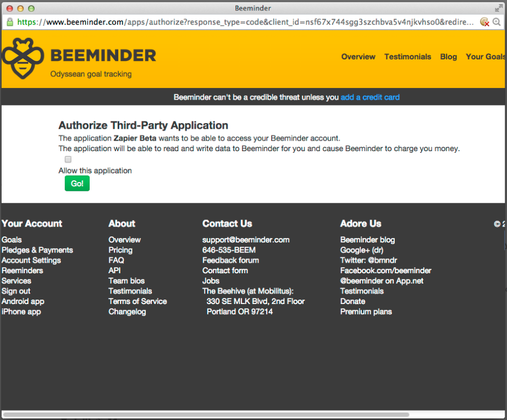Open Account Settings footer link

tap(31, 260)
